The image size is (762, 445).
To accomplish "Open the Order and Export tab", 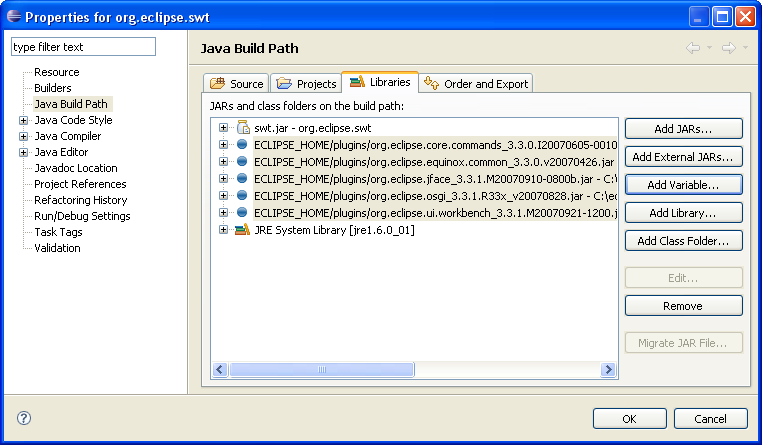I will 476,84.
